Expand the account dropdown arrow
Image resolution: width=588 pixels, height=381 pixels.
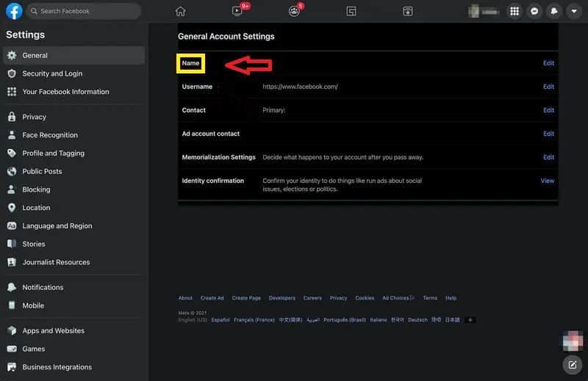point(574,11)
